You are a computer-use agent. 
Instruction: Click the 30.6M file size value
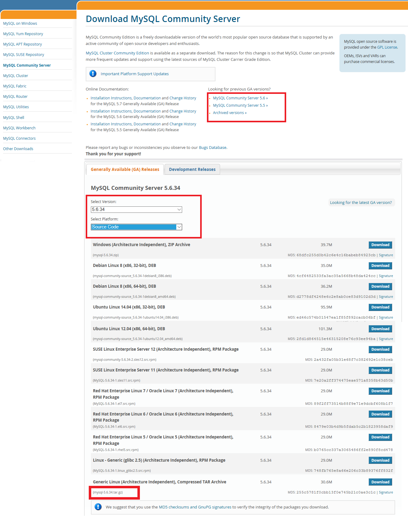(x=326, y=482)
